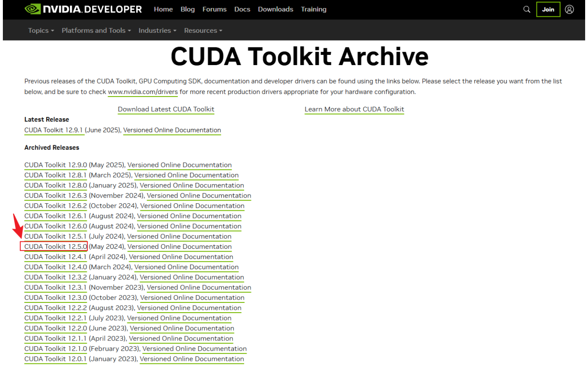Open the Blog menu item

tap(188, 9)
